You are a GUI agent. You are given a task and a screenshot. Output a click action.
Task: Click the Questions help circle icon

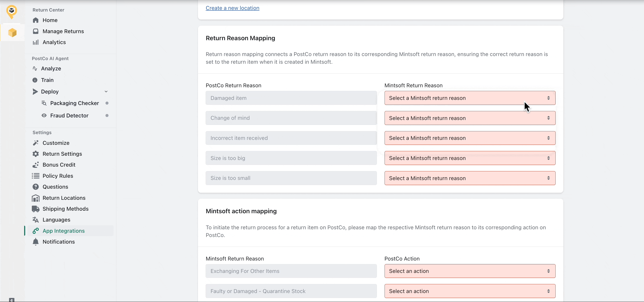36,187
